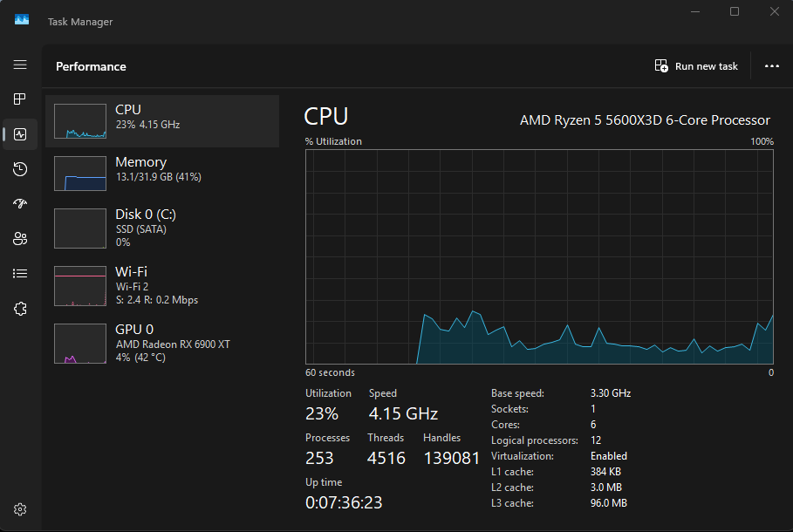Click the 60 seconds axis label
Screen dimensions: 793x532
[330, 372]
